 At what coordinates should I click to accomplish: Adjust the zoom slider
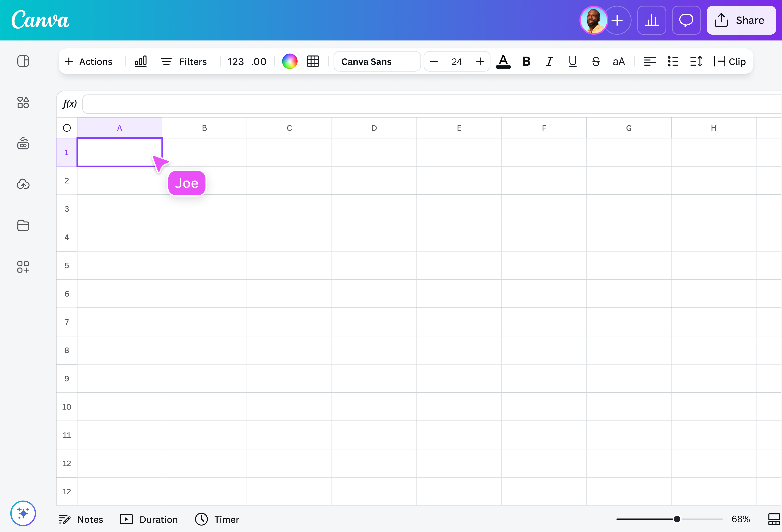point(677,519)
